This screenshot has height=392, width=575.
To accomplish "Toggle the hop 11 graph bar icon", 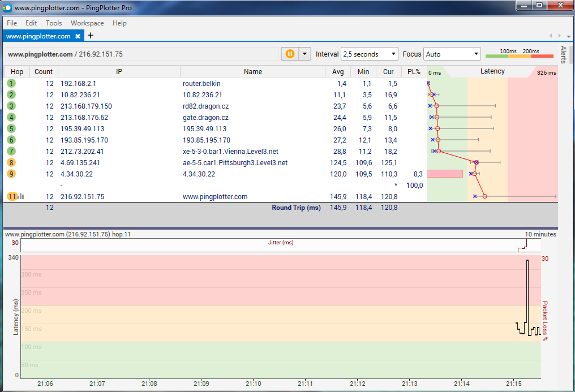I will point(21,196).
